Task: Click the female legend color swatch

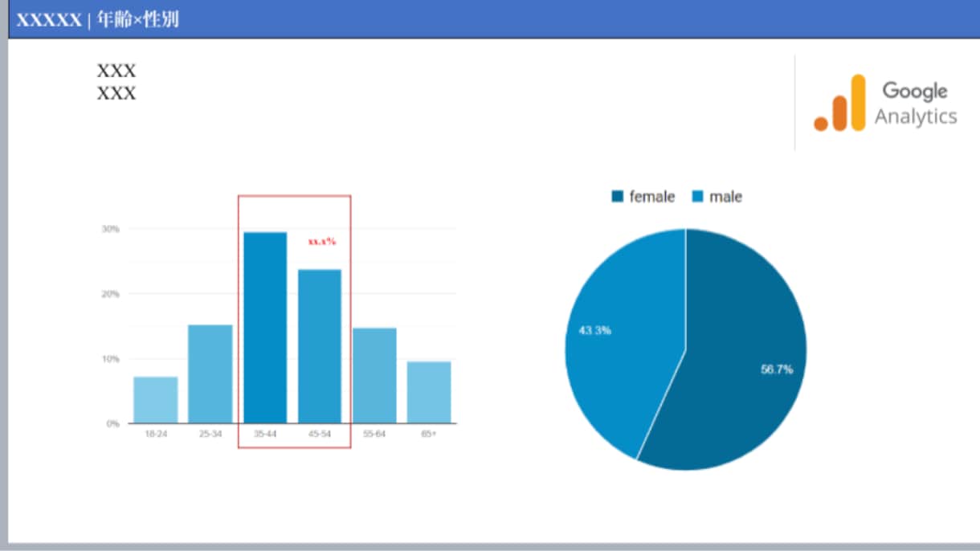Action: pos(618,197)
